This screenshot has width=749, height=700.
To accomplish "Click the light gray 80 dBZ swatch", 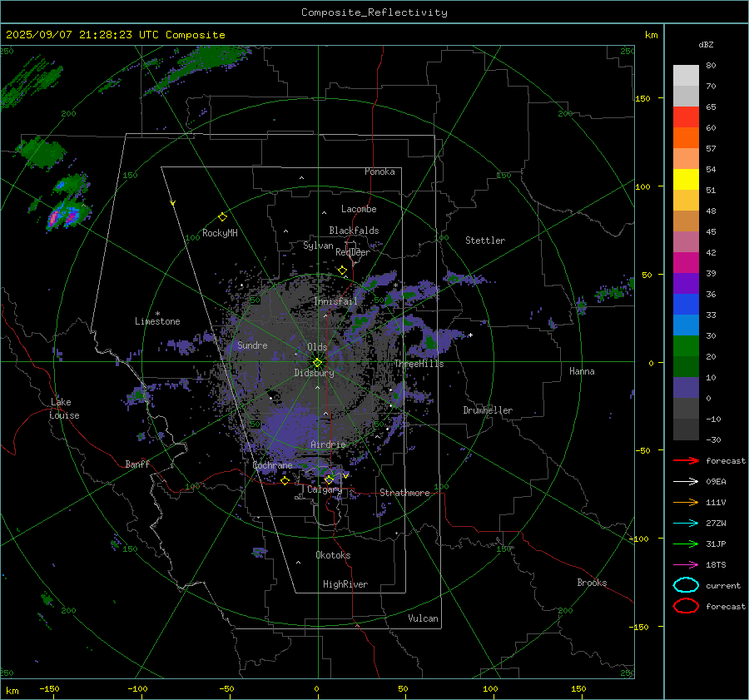I will pyautogui.click(x=686, y=76).
